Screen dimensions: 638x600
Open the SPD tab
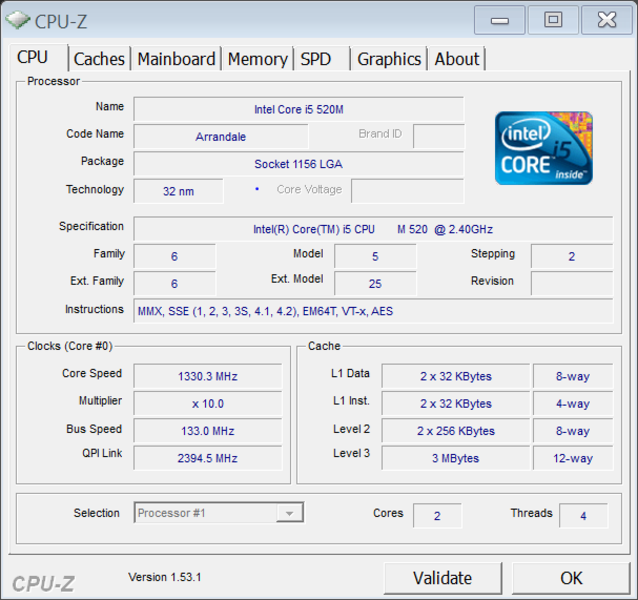(x=322, y=59)
